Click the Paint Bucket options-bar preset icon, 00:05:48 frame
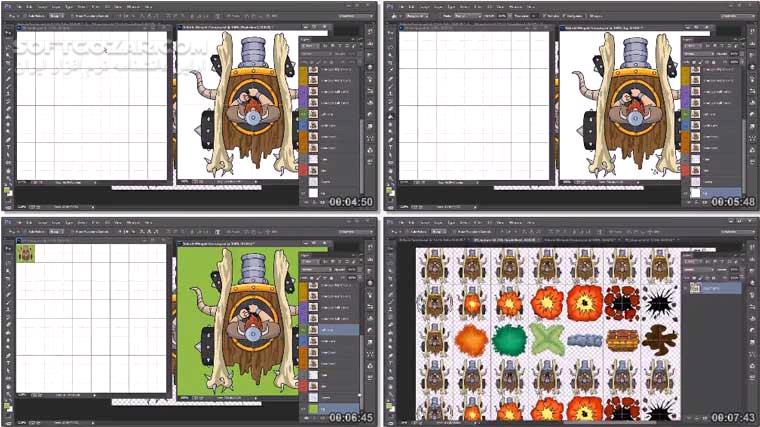This screenshot has height=427, width=760. click(394, 16)
